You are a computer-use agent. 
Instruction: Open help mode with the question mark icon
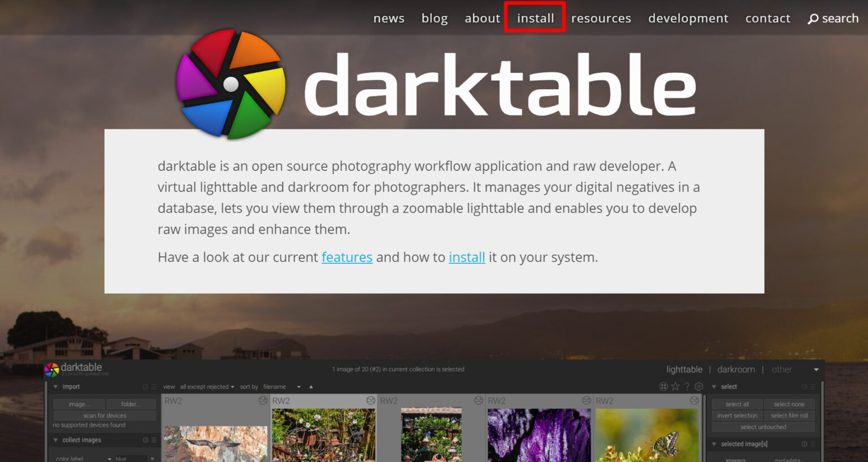pyautogui.click(x=687, y=386)
